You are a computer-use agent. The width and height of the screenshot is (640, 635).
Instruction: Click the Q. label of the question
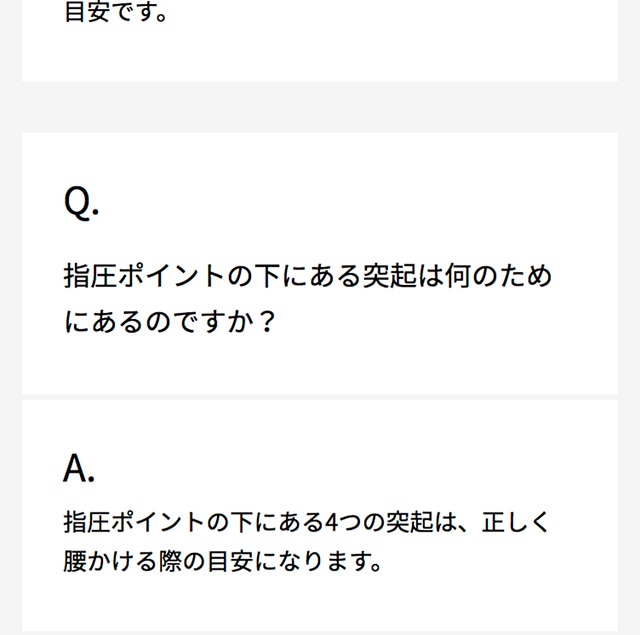click(x=81, y=204)
